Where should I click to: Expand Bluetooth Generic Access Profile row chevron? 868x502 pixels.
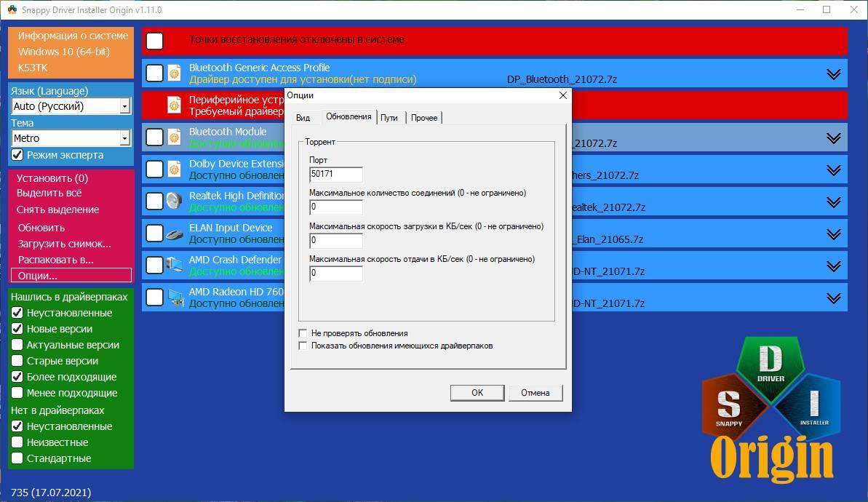click(834, 74)
